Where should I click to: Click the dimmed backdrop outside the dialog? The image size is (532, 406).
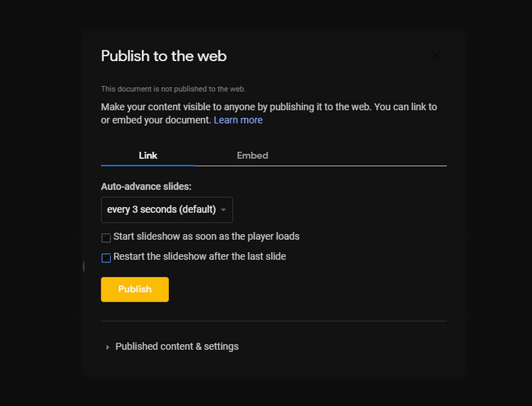coord(40,204)
